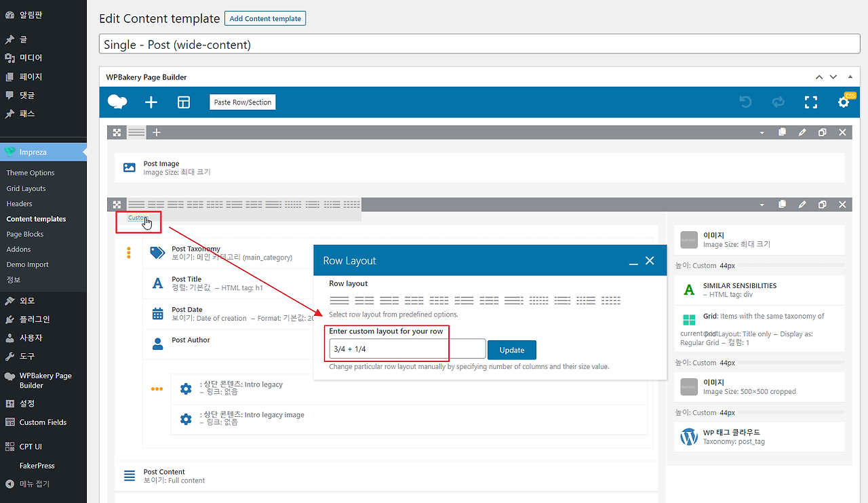This screenshot has width=868, height=503.
Task: Close the Row Layout dialog
Action: coord(650,260)
